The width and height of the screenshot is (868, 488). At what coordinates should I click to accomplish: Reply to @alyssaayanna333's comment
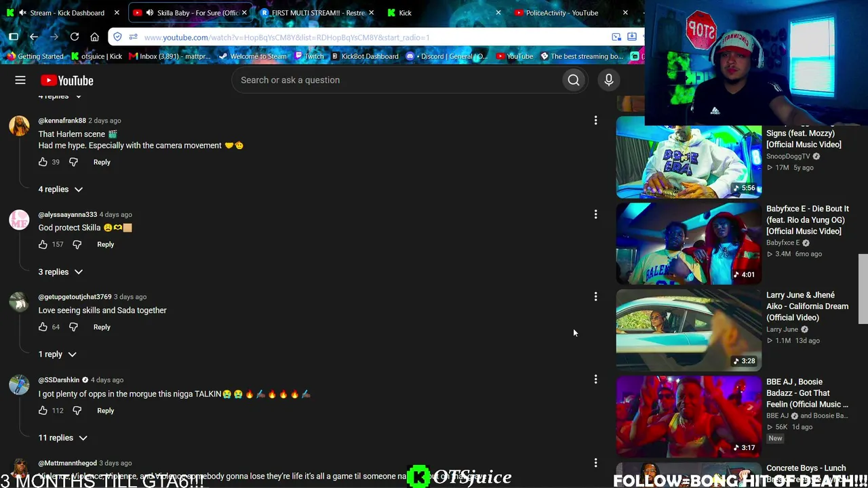pos(105,244)
